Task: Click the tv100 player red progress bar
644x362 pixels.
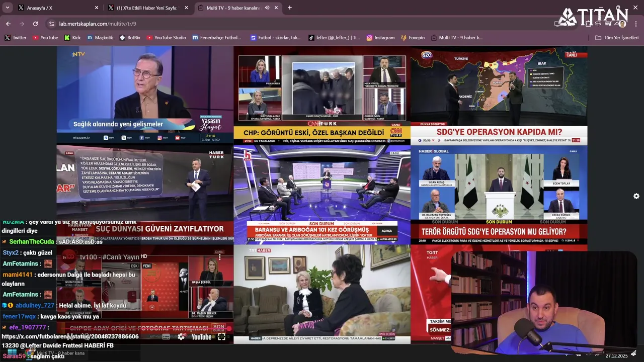Action: tap(145, 328)
